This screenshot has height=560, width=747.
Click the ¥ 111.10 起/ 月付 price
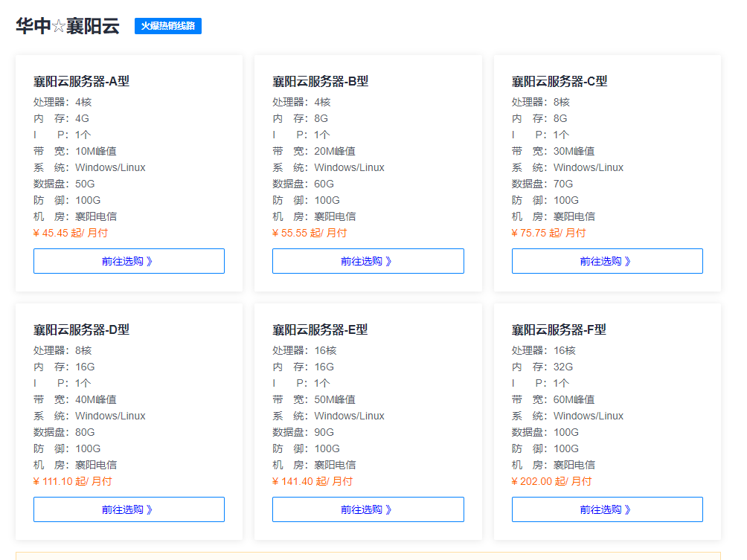[72, 481]
